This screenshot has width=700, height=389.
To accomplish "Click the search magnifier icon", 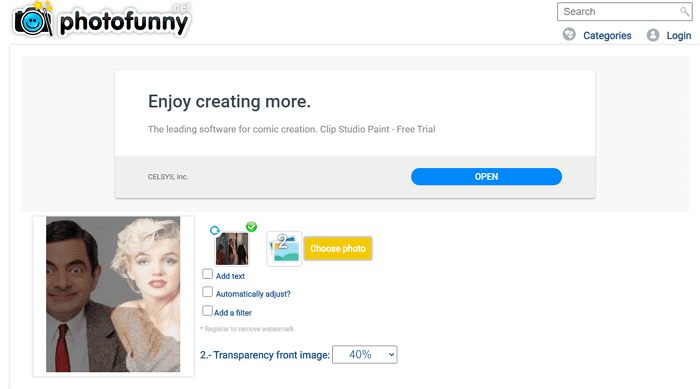I will tap(684, 12).
